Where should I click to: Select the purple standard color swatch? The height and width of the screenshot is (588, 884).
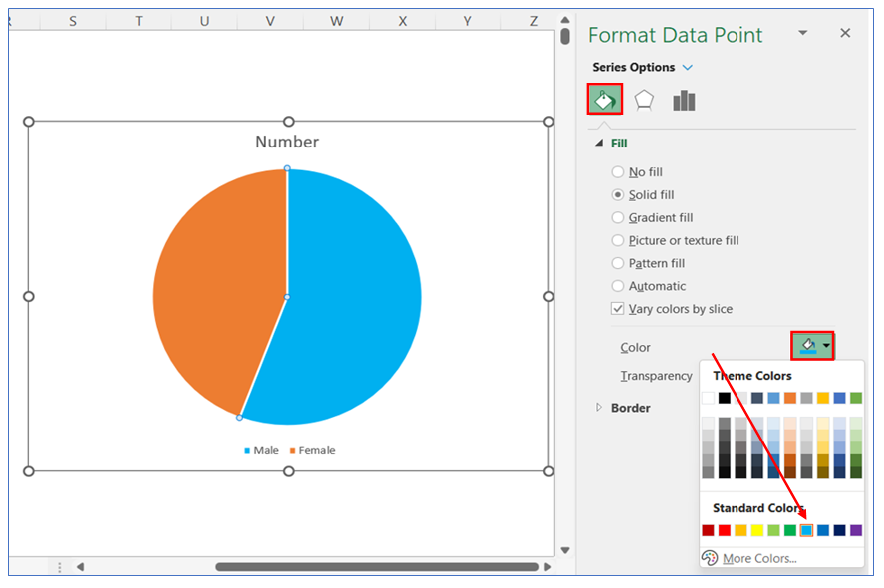[x=856, y=530]
